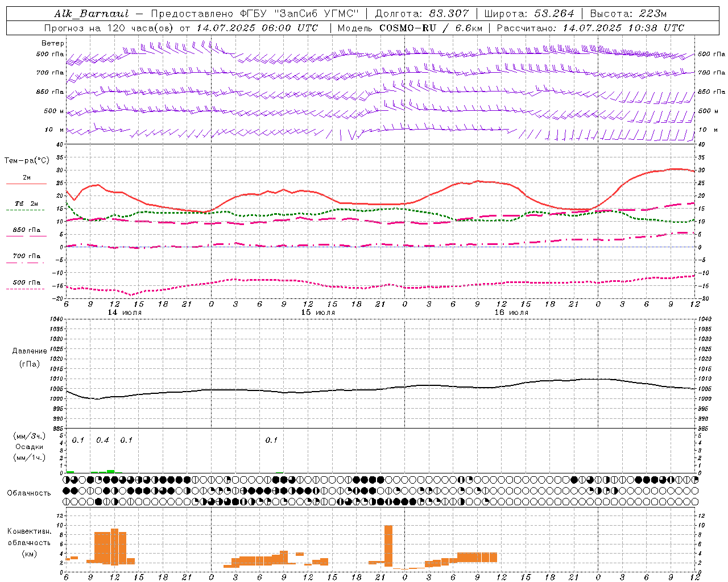Click the 'Осадки' precipitation label

point(30,447)
